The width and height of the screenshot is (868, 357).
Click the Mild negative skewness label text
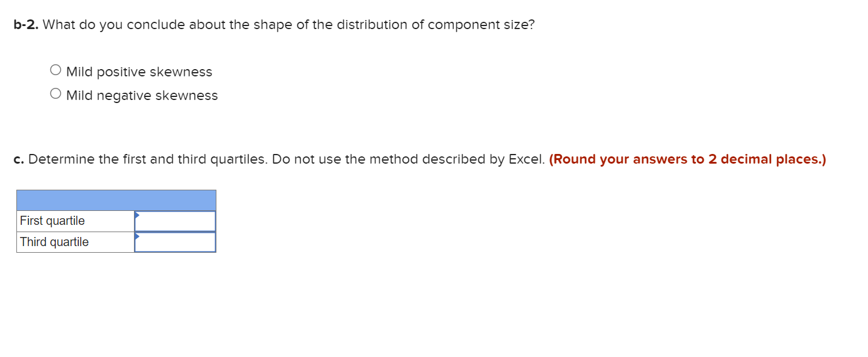141,95
